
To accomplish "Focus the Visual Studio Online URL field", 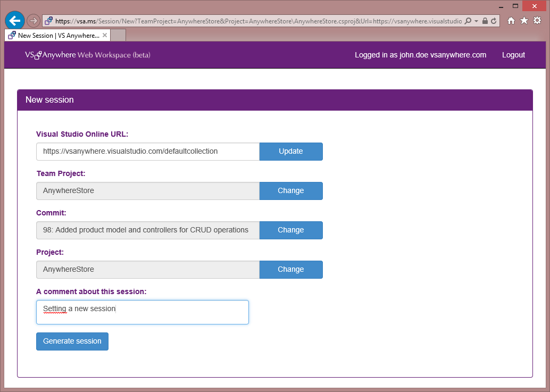I will pos(147,152).
